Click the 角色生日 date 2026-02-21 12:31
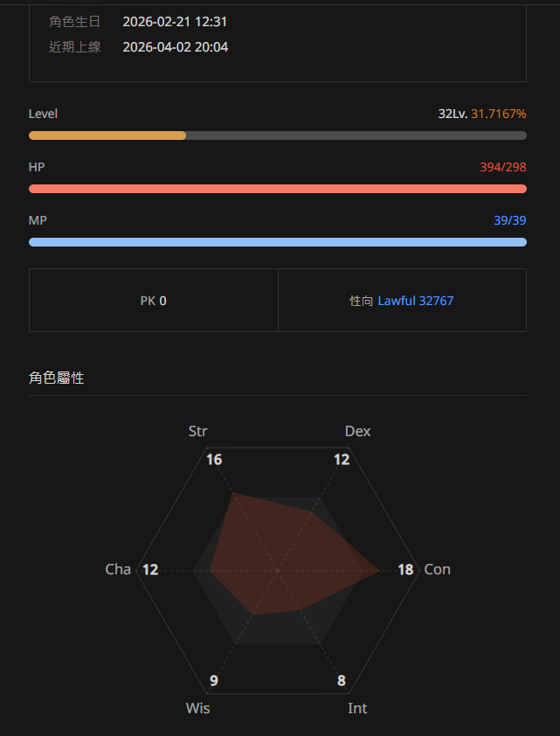This screenshot has height=736, width=560. point(175,21)
